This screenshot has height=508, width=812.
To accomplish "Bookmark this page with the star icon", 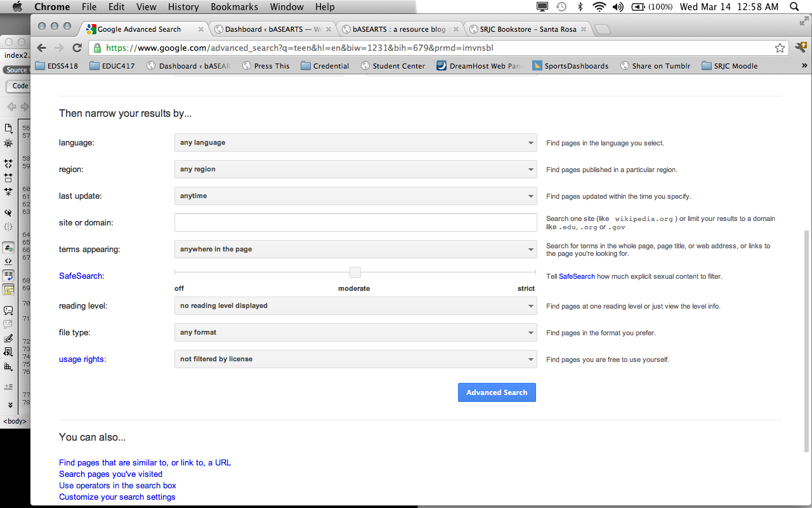I will (x=780, y=48).
